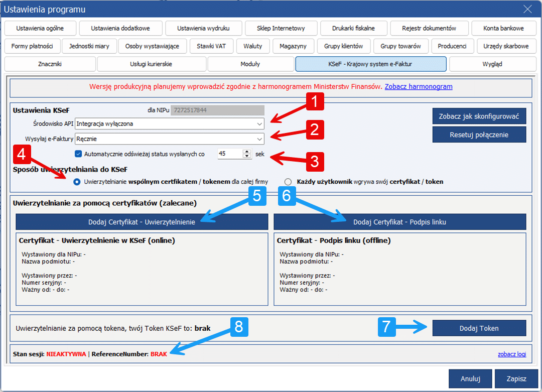The height and width of the screenshot is (392, 542).
Task: Open the Usługi kurierskie tab
Action: (x=151, y=64)
